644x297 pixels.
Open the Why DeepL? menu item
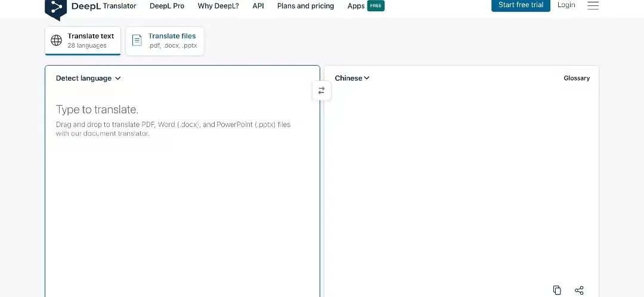tap(218, 6)
